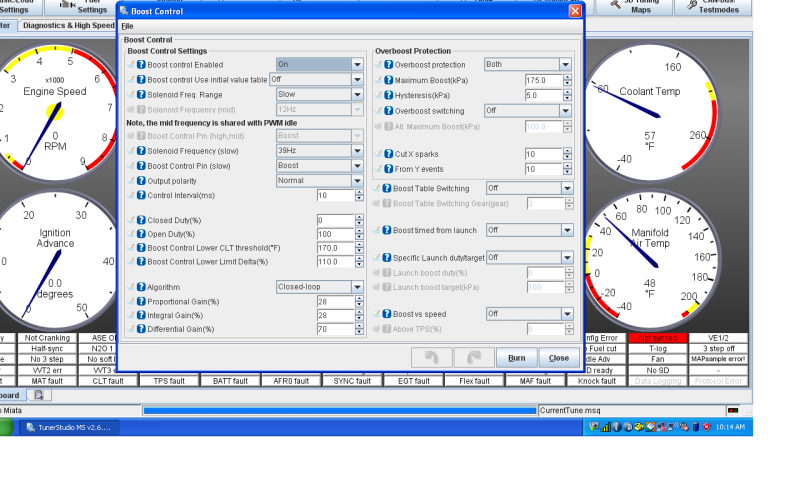Click the help icon for Output polarity

[x=141, y=181]
